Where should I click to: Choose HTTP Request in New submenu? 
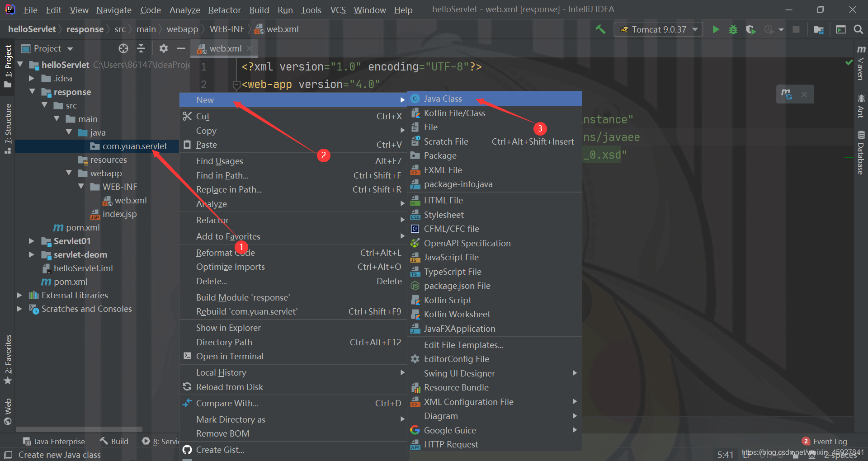pyautogui.click(x=495, y=444)
